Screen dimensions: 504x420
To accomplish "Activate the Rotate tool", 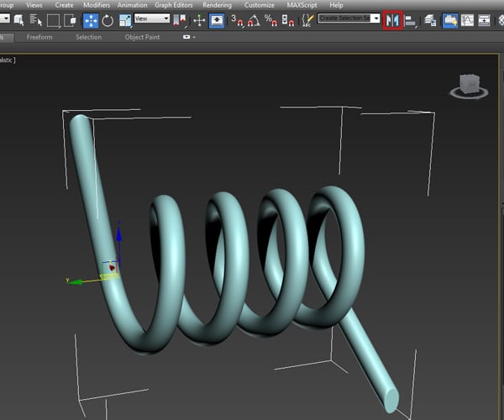I will click(108, 20).
